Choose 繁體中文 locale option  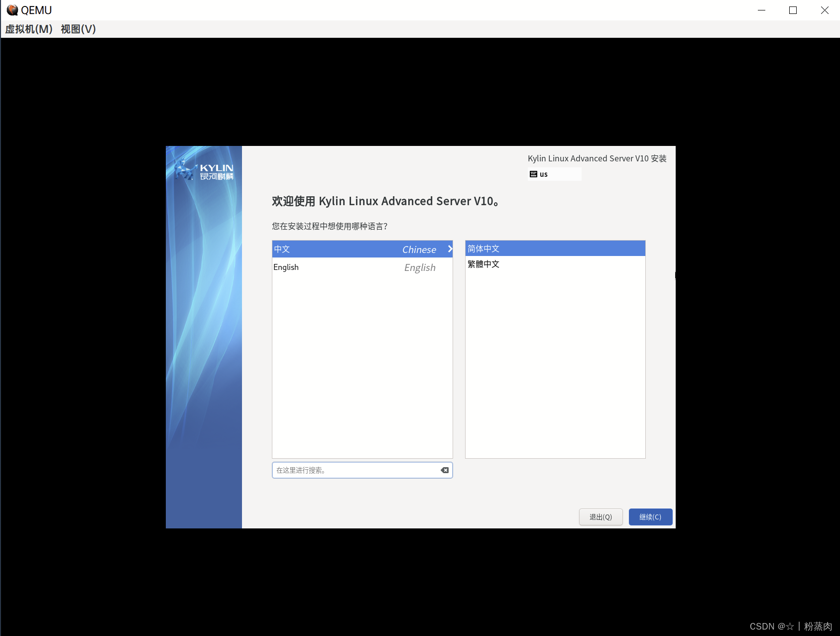(555, 264)
